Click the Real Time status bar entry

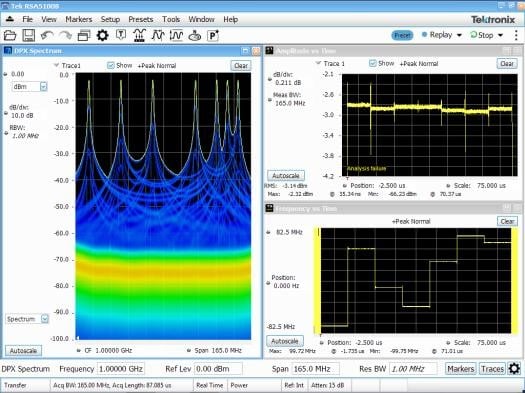click(210, 385)
